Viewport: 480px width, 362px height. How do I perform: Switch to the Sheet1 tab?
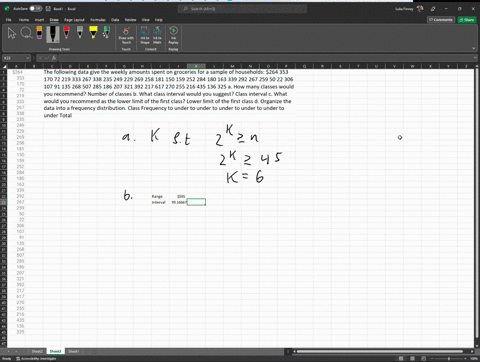pyautogui.click(x=74, y=351)
